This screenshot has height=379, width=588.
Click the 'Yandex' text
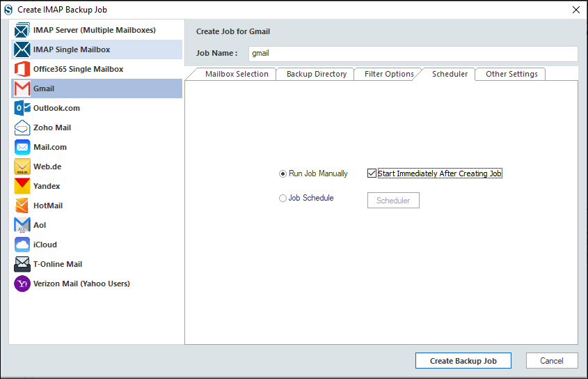click(47, 186)
